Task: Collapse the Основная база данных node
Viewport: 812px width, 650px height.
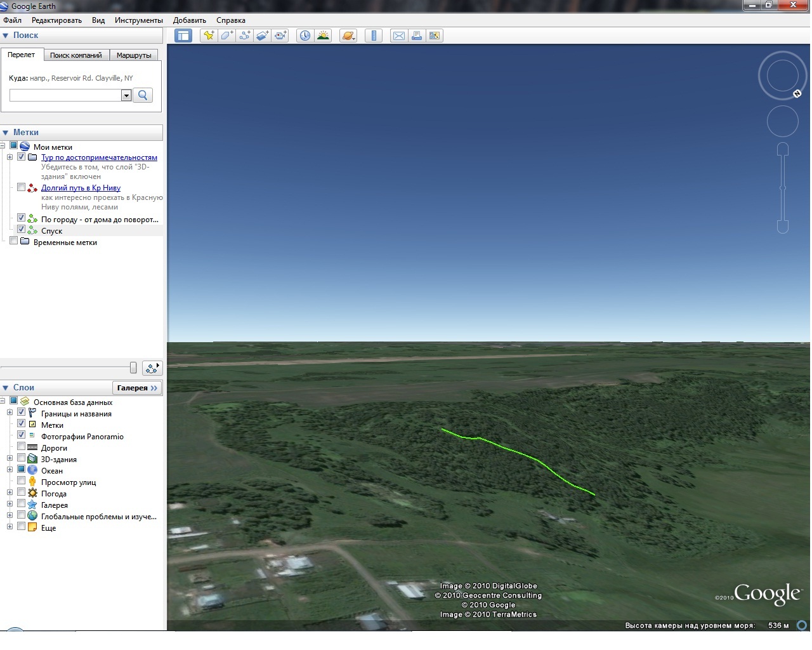Action: point(2,401)
